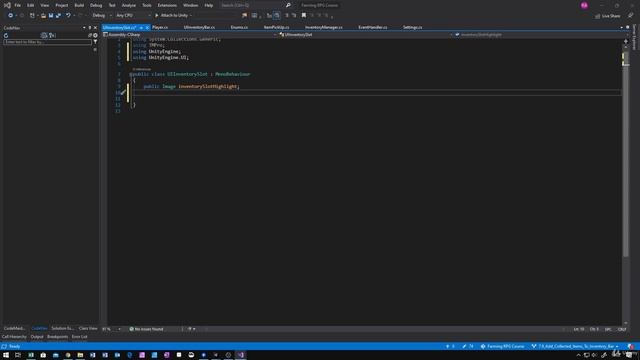The width and height of the screenshot is (640, 360).
Task: Click the Live Share button
Action: pyautogui.click(x=608, y=16)
